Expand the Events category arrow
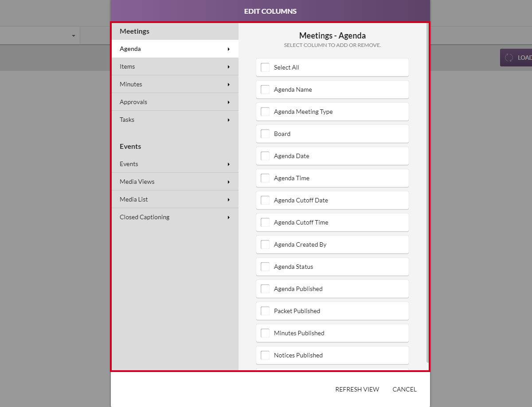This screenshot has height=407, width=532. point(229,164)
